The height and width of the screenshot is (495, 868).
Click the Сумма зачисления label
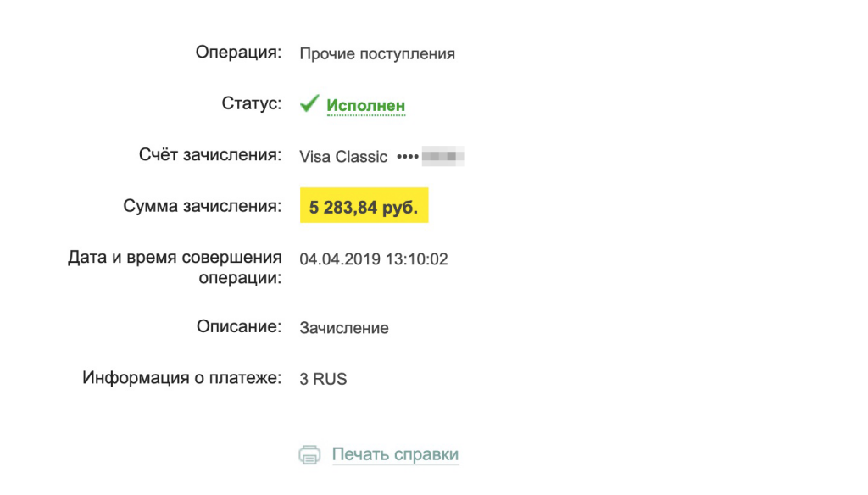202,206
